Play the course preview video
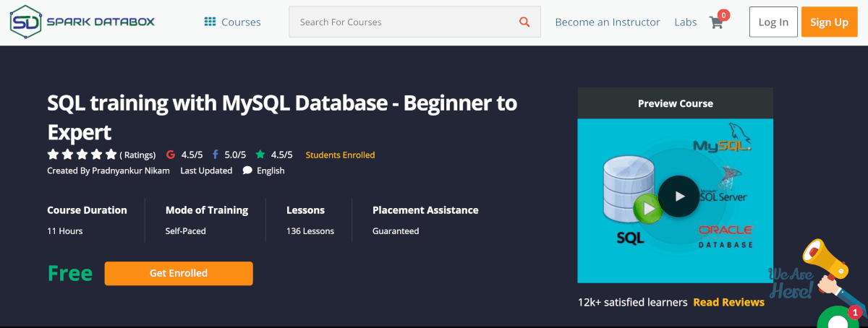 click(x=678, y=196)
